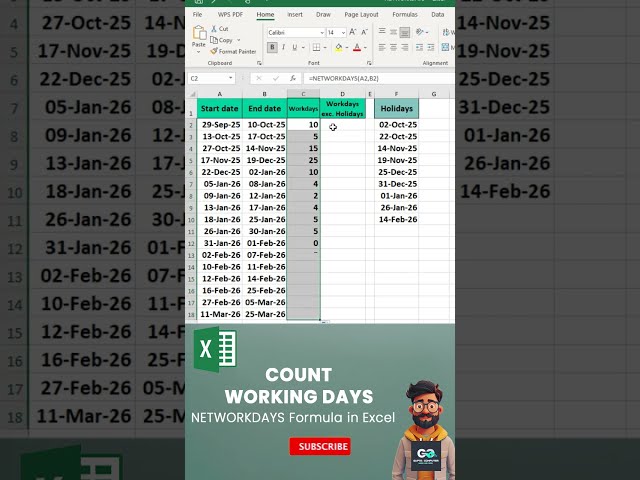Apply the yellow Fill Color bucket
Screen dimensions: 640x480
338,48
